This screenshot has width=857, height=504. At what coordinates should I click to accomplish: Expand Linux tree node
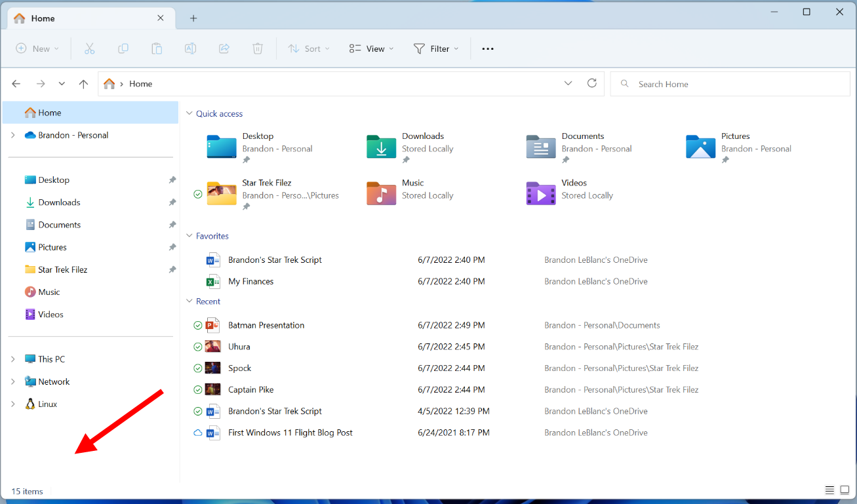pos(12,404)
